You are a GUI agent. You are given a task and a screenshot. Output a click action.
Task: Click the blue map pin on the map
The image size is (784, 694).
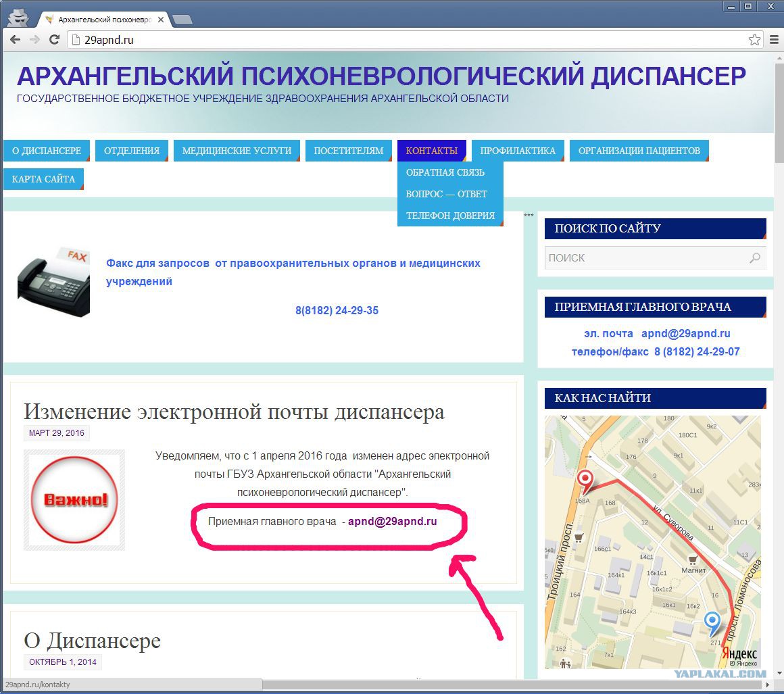(712, 621)
